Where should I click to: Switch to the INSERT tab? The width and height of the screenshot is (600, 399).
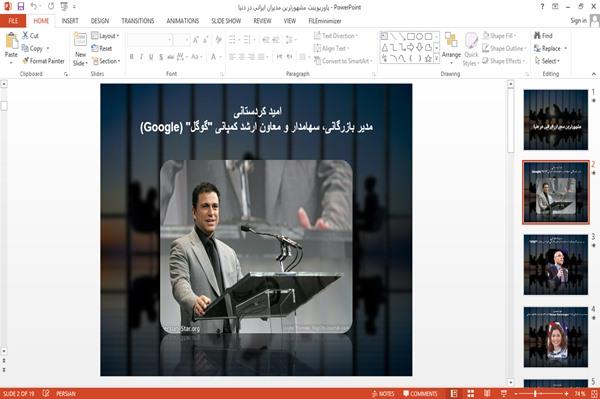(x=70, y=21)
